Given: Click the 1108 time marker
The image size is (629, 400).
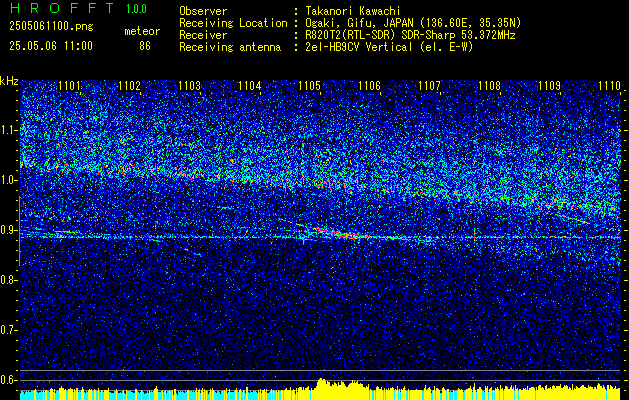Looking at the screenshot, I should [489, 86].
